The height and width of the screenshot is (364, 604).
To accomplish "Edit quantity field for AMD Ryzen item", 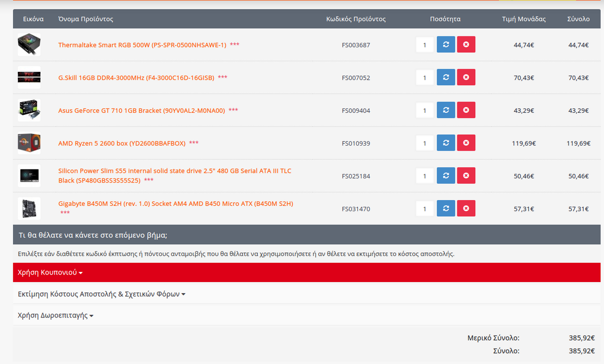I will click(425, 143).
